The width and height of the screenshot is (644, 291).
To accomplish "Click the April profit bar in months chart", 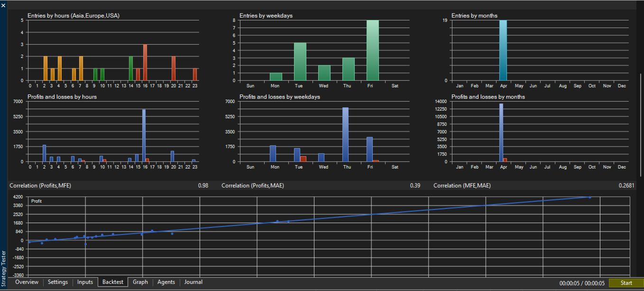I will coord(501,133).
